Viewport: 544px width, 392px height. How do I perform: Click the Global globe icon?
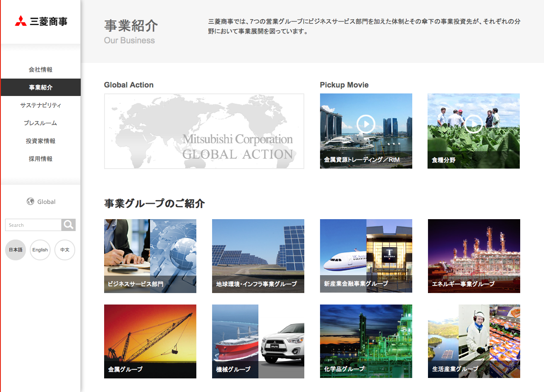pos(30,202)
